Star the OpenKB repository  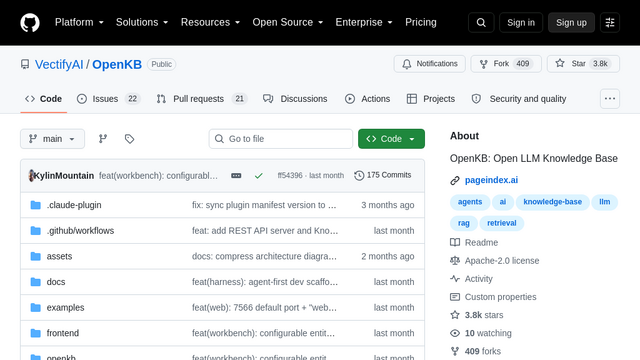(x=583, y=64)
